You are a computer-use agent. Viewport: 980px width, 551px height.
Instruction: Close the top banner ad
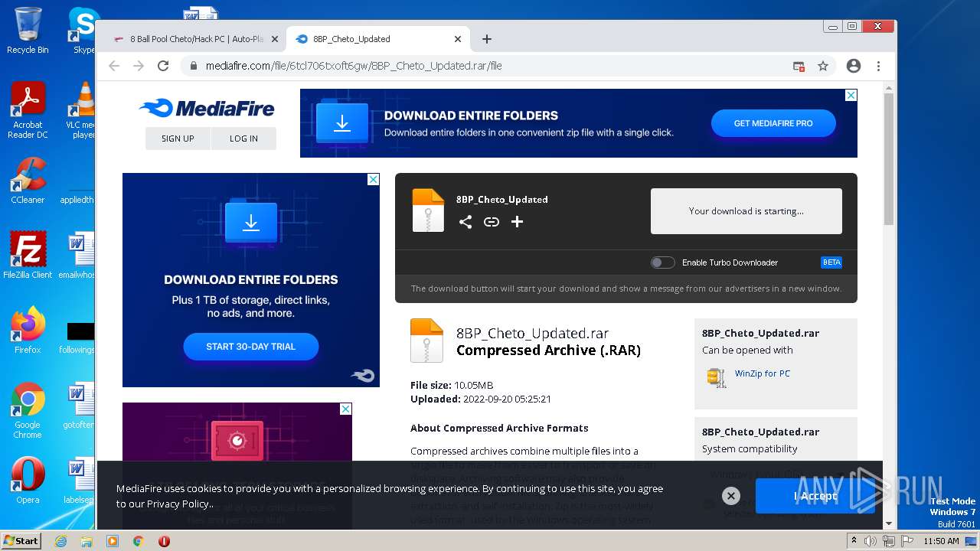[x=851, y=95]
